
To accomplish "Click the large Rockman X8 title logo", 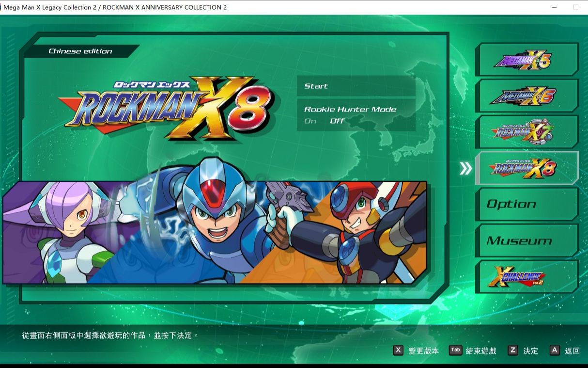I will click(x=166, y=108).
